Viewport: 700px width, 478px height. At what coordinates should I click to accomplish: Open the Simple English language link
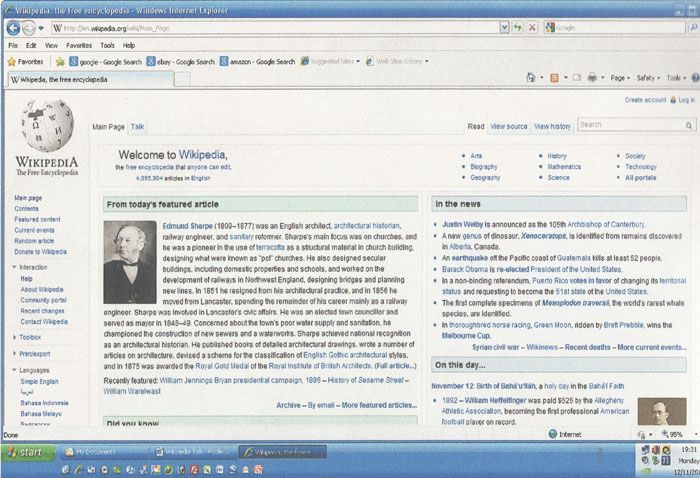(39, 382)
